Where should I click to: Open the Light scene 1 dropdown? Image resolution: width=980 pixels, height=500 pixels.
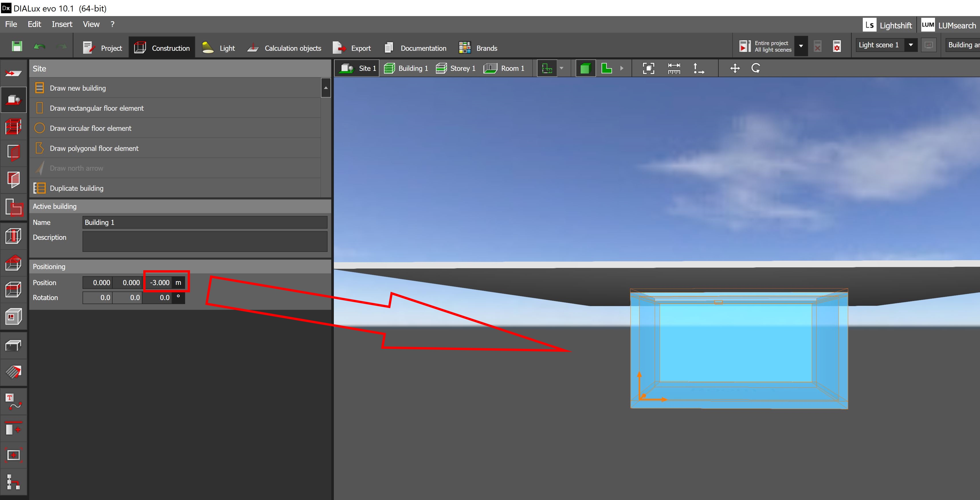point(910,45)
